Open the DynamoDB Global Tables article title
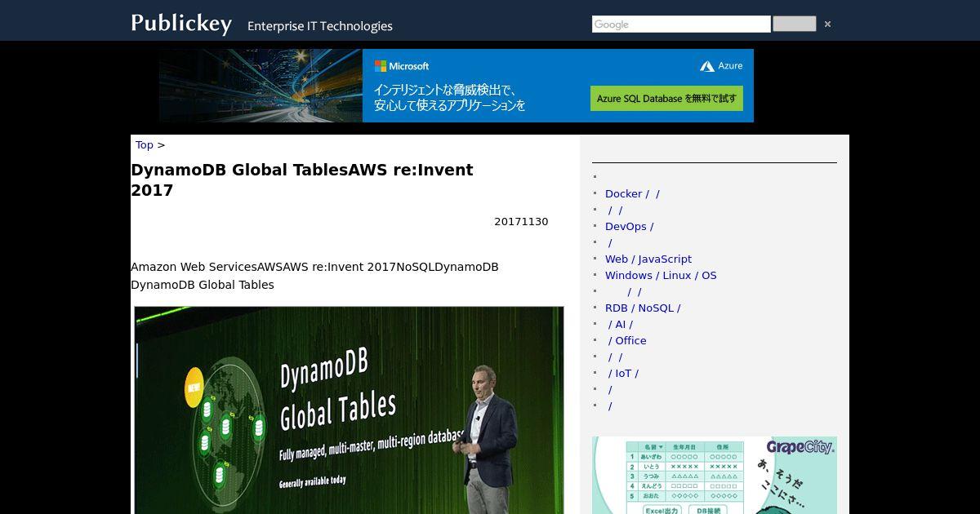 (302, 179)
